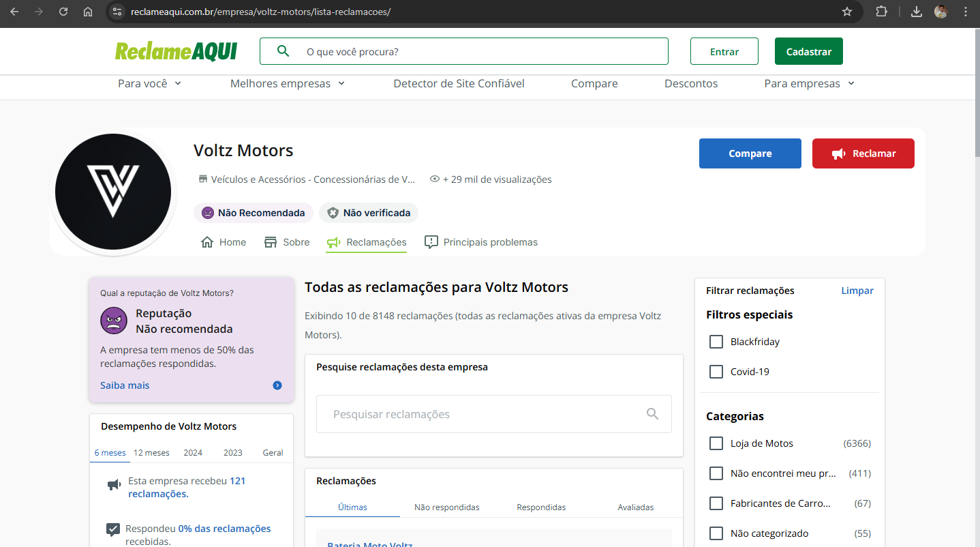Open site information icon in address bar
The image size is (980, 547).
[117, 12]
